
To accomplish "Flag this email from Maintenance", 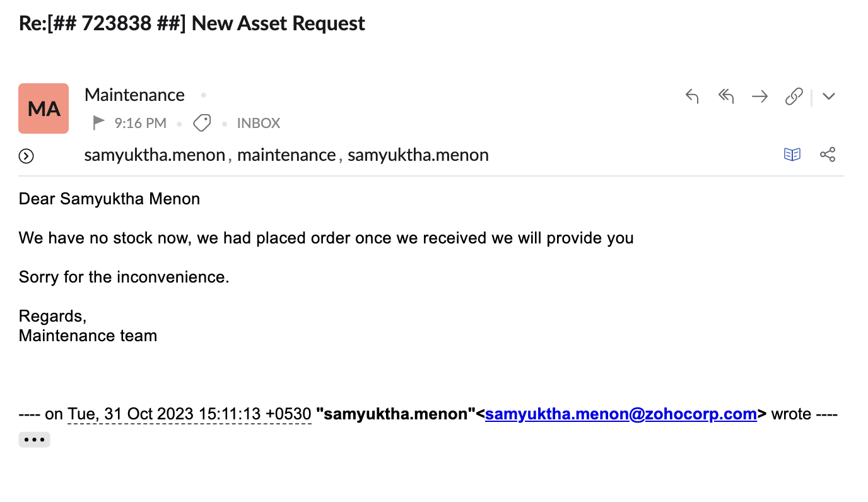I will pyautogui.click(x=98, y=123).
